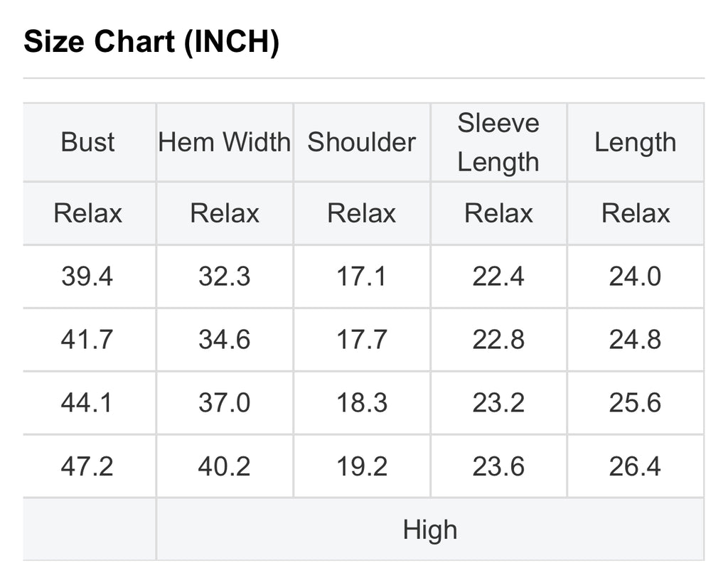Select the Hem Width column header

pyautogui.click(x=225, y=142)
